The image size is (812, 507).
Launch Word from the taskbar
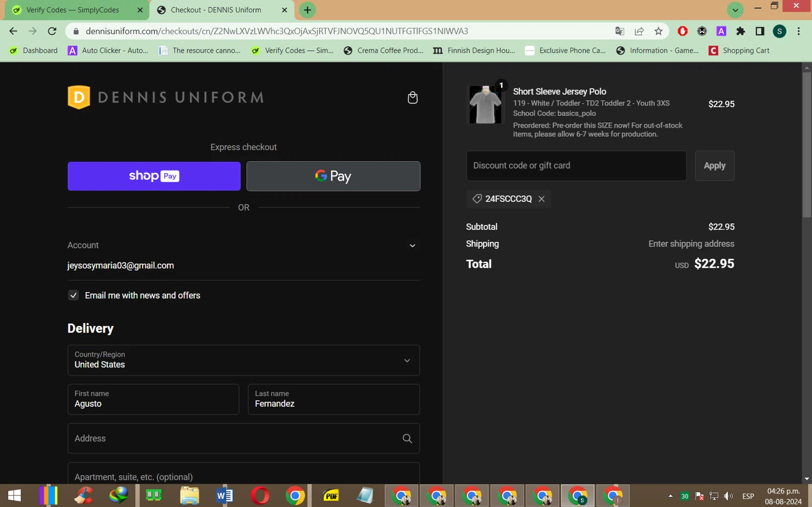224,496
